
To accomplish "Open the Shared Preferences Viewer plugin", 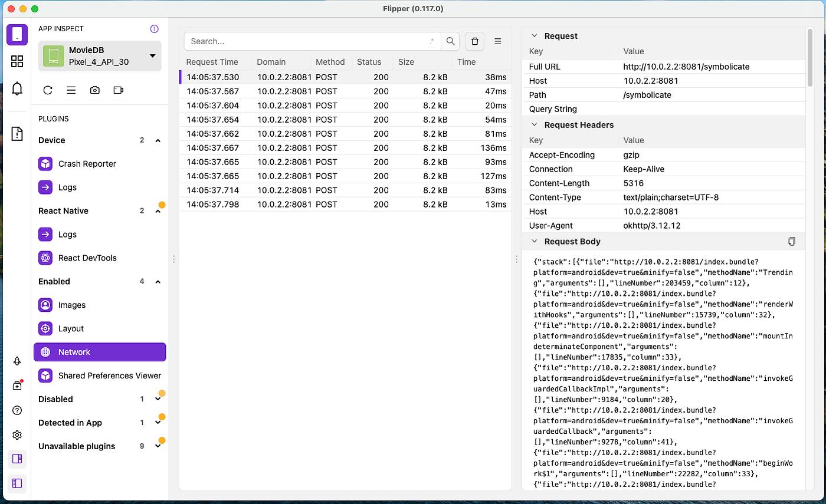I will click(x=100, y=375).
